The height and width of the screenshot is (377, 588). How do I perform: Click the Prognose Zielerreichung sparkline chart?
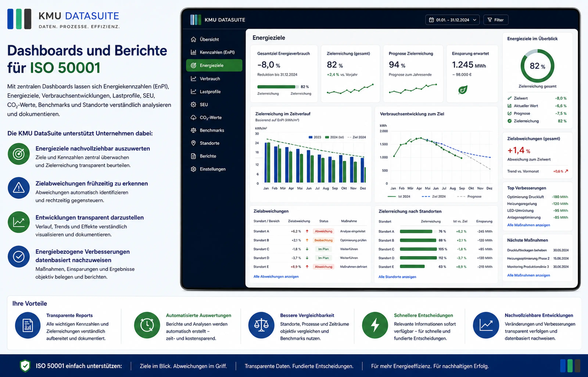tap(413, 89)
